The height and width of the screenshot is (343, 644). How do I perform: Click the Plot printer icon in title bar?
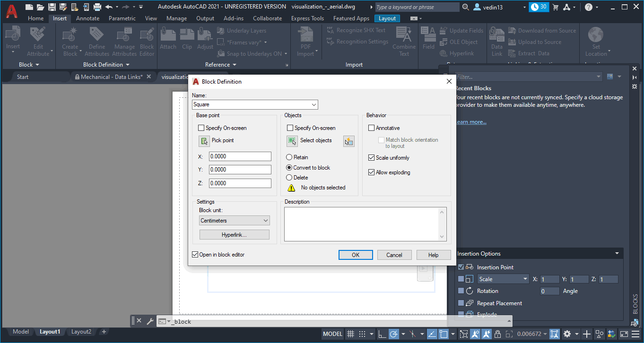(x=97, y=7)
